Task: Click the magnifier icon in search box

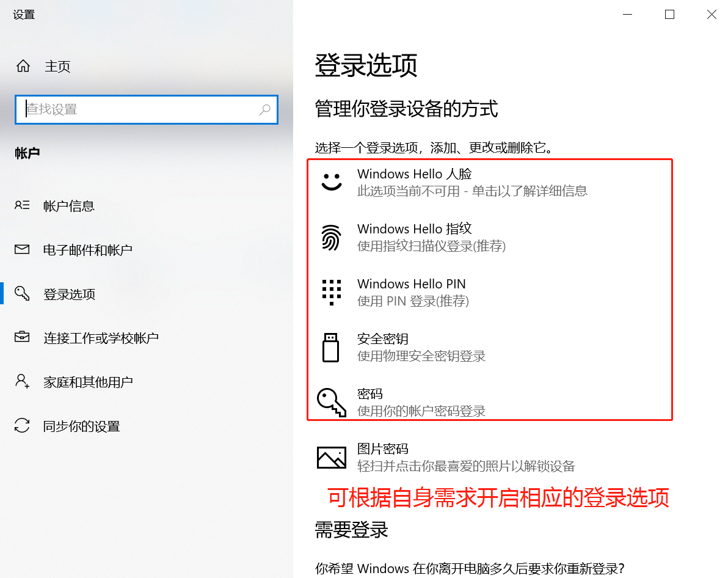Action: point(264,109)
